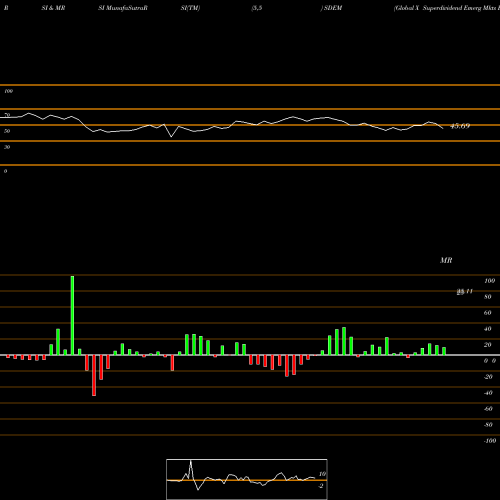Click the -20 label on MR axis

pos(488,377)
